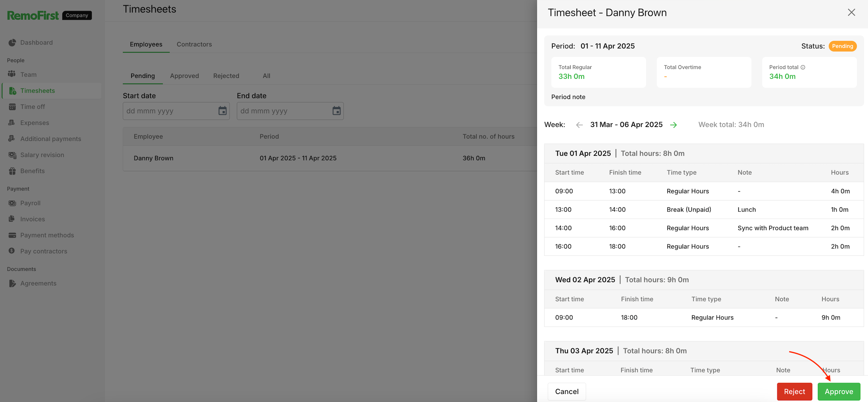Open Pay contractors link
Screen dimensions: 868x402
click(43, 251)
